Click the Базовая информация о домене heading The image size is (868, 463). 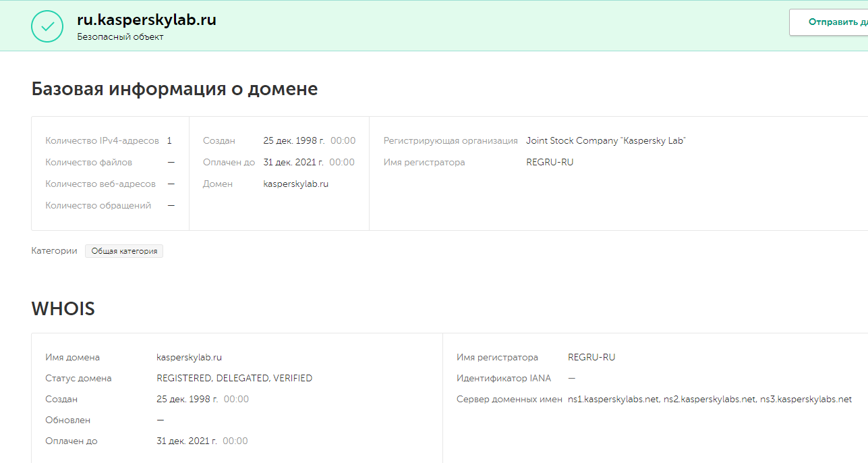click(175, 89)
